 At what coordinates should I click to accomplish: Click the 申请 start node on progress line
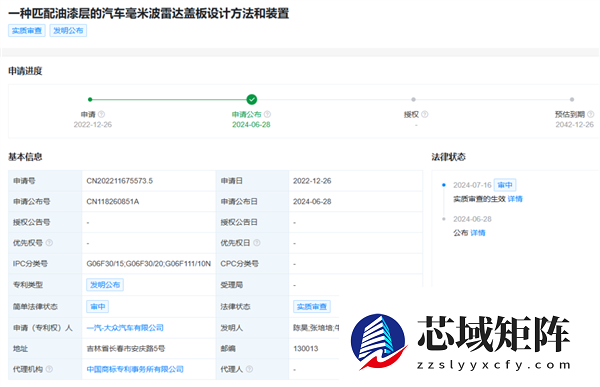click(90, 100)
